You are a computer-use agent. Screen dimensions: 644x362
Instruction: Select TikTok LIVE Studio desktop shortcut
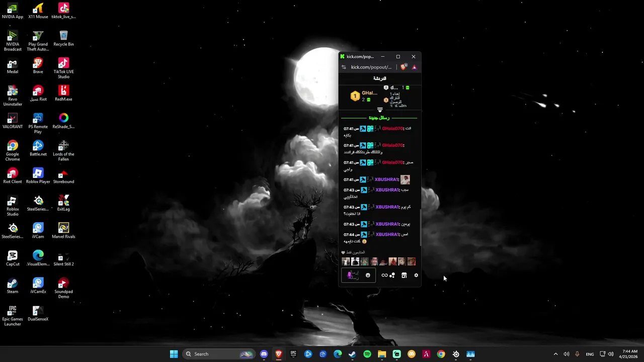63,68
